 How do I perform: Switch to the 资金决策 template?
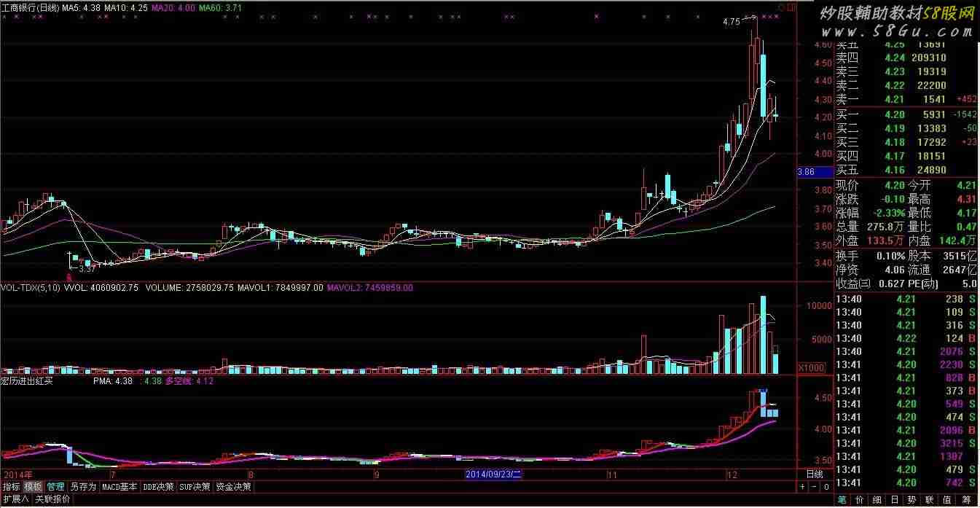click(233, 487)
